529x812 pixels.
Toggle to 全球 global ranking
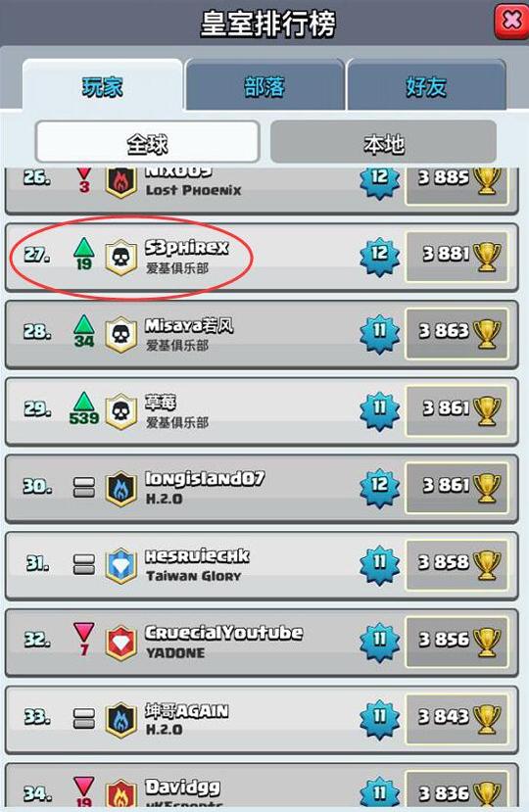pos(147,143)
